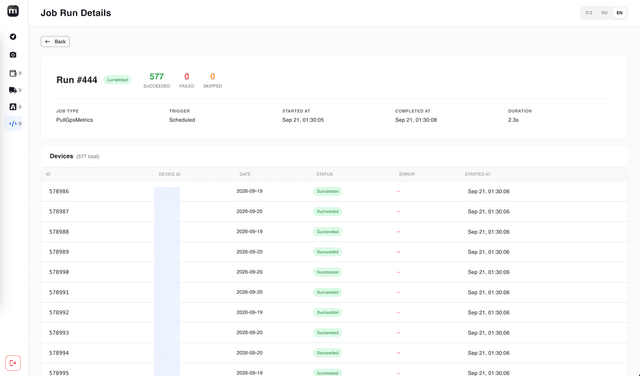Select row ID 578990
Viewport: 640px width, 376px height.
tap(59, 272)
